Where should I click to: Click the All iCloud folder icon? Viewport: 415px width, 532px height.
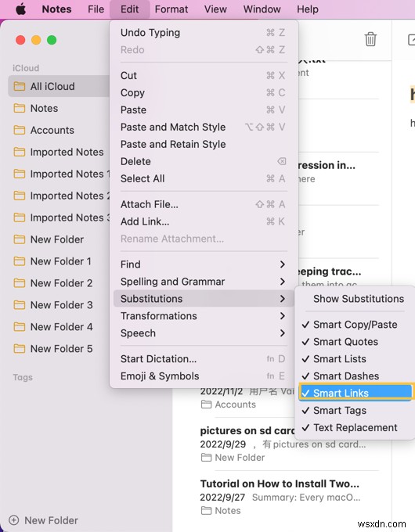point(20,87)
